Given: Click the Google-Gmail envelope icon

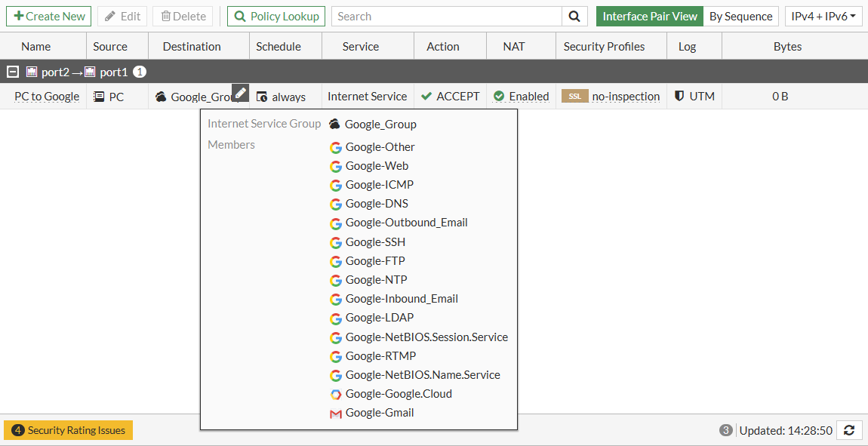Looking at the screenshot, I should [x=336, y=413].
